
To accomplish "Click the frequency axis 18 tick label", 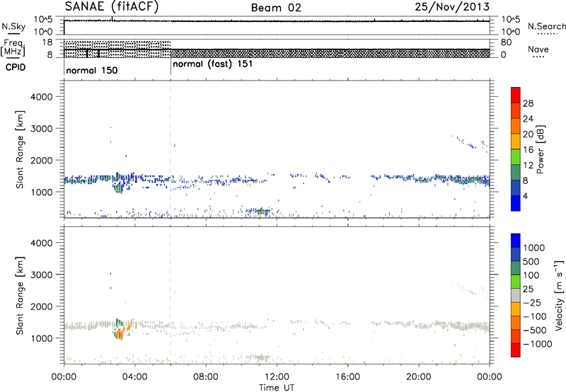I will (x=47, y=42).
